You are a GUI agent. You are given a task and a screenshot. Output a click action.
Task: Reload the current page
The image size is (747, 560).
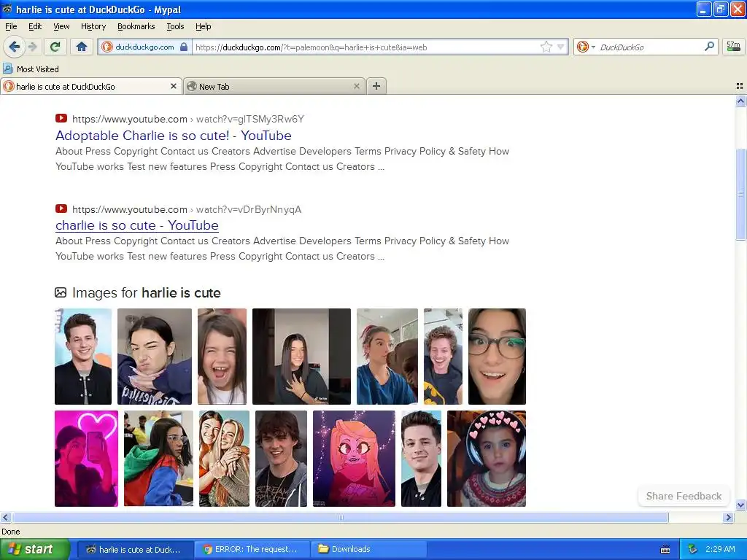click(55, 47)
